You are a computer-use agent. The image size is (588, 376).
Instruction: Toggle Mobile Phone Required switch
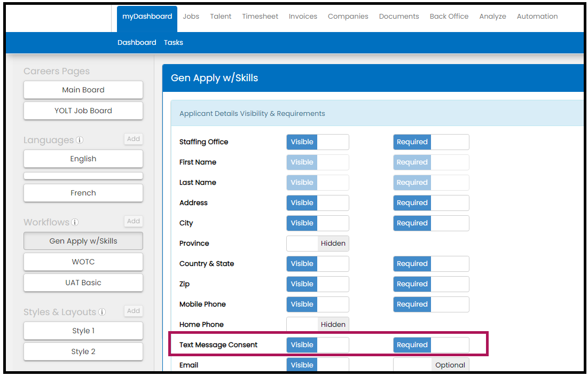[x=431, y=304]
